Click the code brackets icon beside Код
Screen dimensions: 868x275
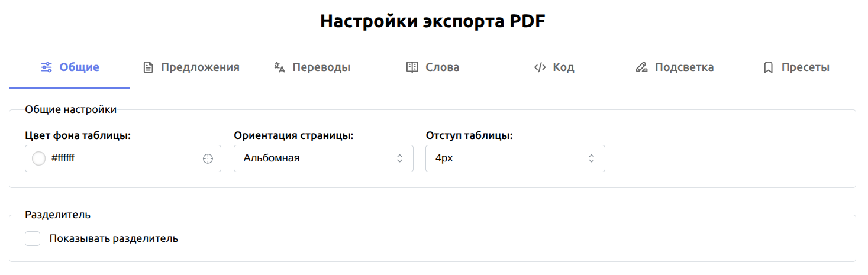point(540,67)
